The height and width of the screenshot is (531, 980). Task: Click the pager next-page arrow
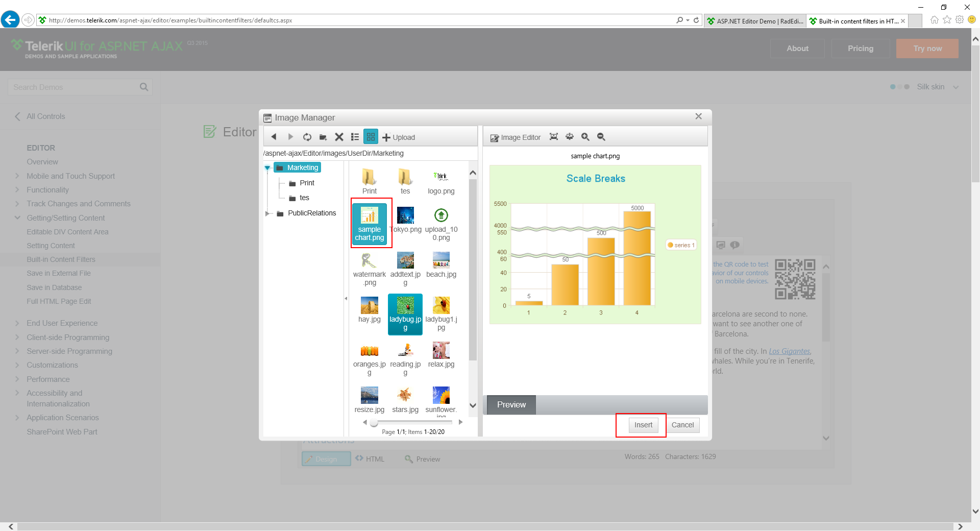[460, 422]
